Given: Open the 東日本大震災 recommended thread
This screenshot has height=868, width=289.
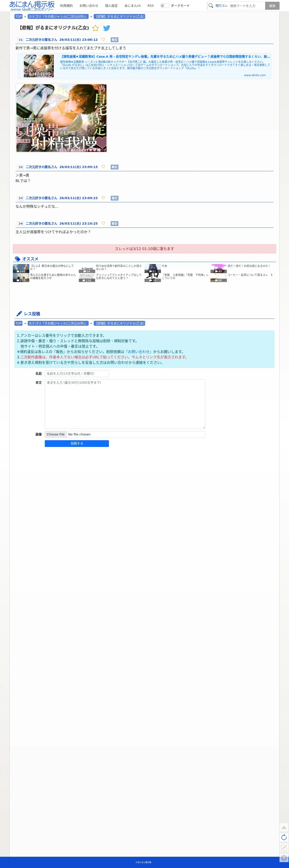Looking at the screenshot, I should (52, 267).
